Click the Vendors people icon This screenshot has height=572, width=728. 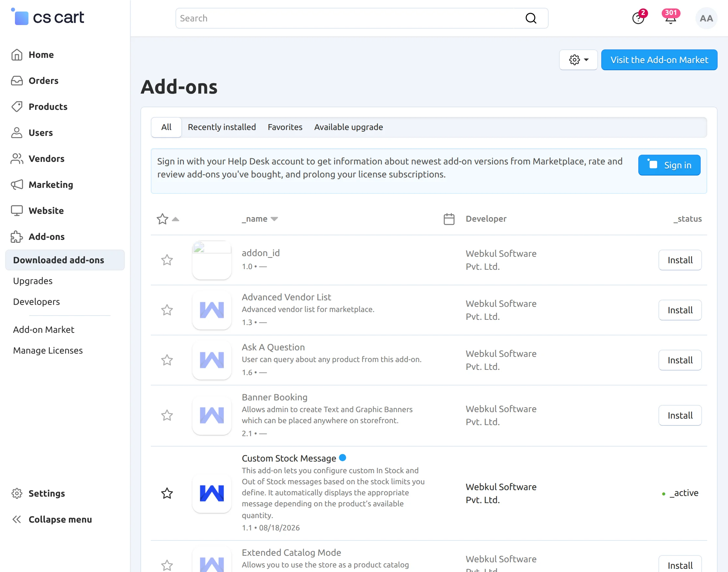pyautogui.click(x=17, y=158)
